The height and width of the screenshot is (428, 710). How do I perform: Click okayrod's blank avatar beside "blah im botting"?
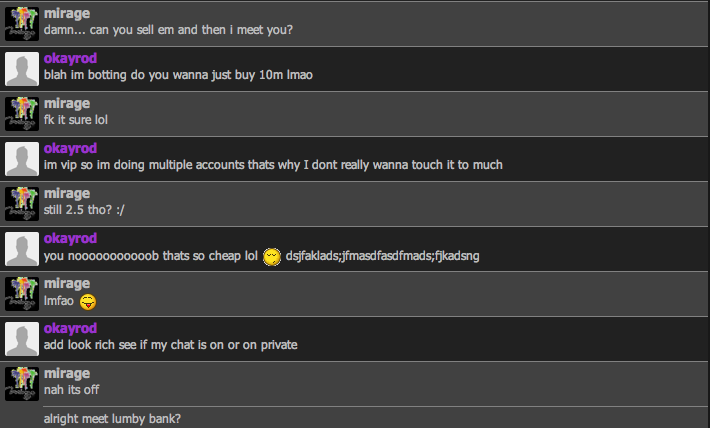coord(22,69)
